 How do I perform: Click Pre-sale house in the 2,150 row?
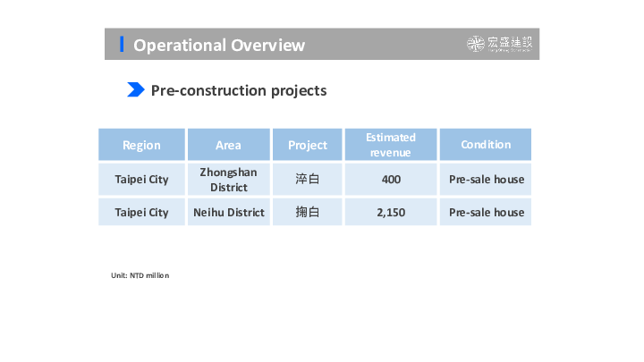pyautogui.click(x=486, y=213)
